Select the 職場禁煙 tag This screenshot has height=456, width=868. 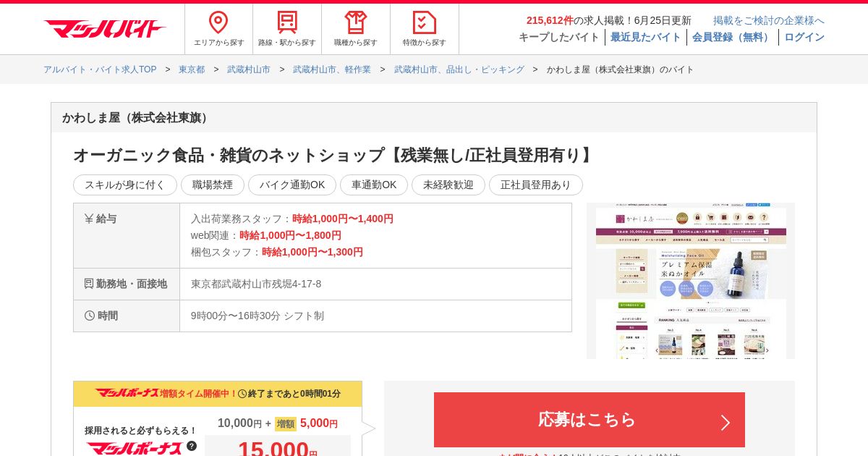(213, 185)
